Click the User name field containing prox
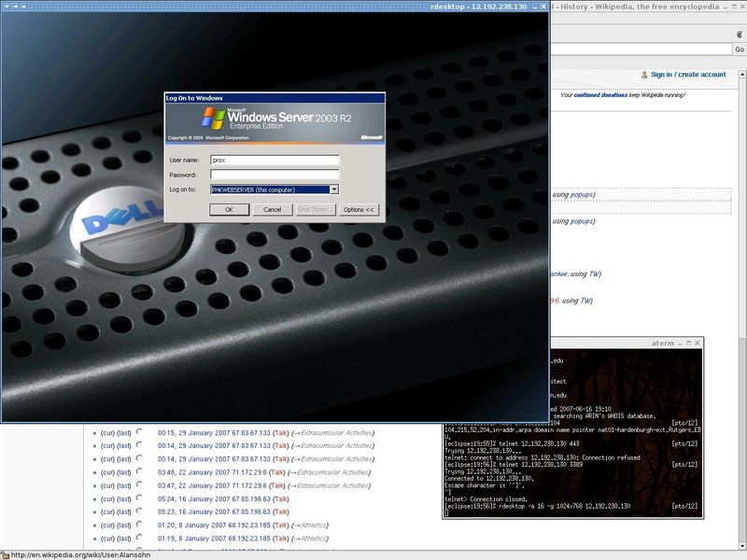The height and width of the screenshot is (560, 747). coord(274,161)
